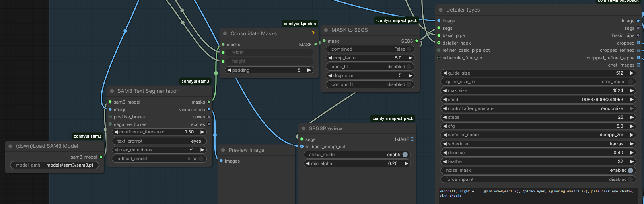Click the masks input socket on Consolidate Masks
The height and width of the screenshot is (204, 644).
(x=223, y=45)
